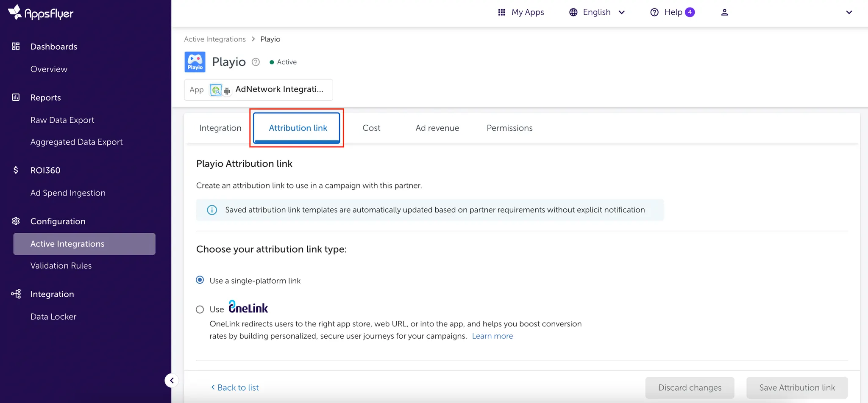Click the Active Integrations breadcrumb link
Screen dimensions: 868x403
[x=215, y=39]
